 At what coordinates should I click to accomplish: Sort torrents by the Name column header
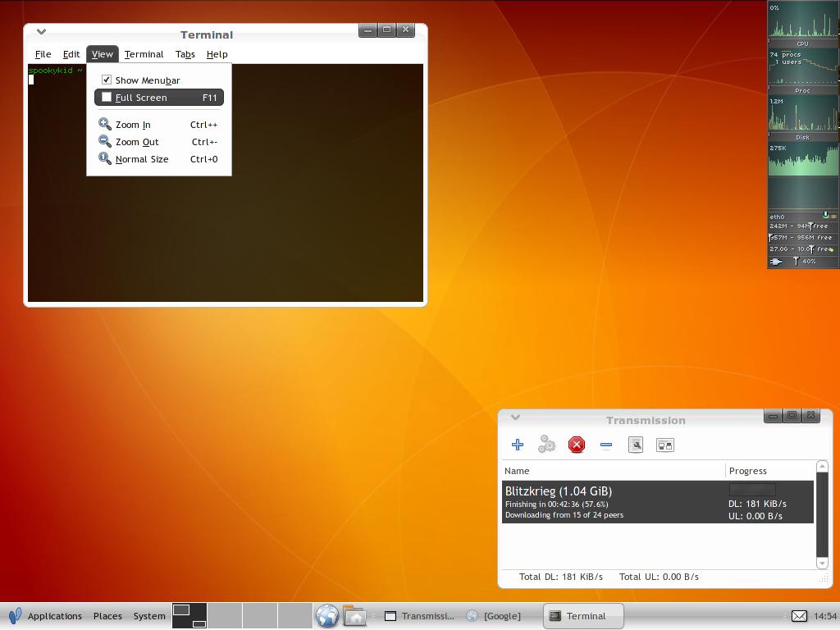tap(614, 471)
